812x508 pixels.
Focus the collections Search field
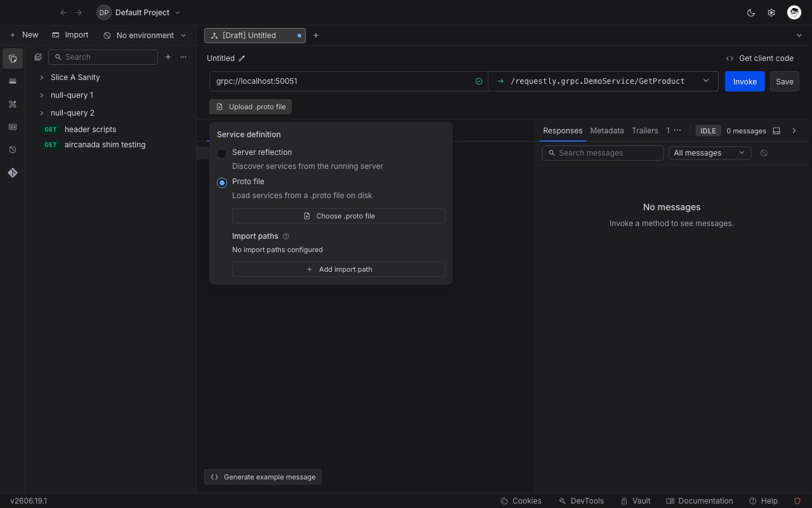pos(103,57)
